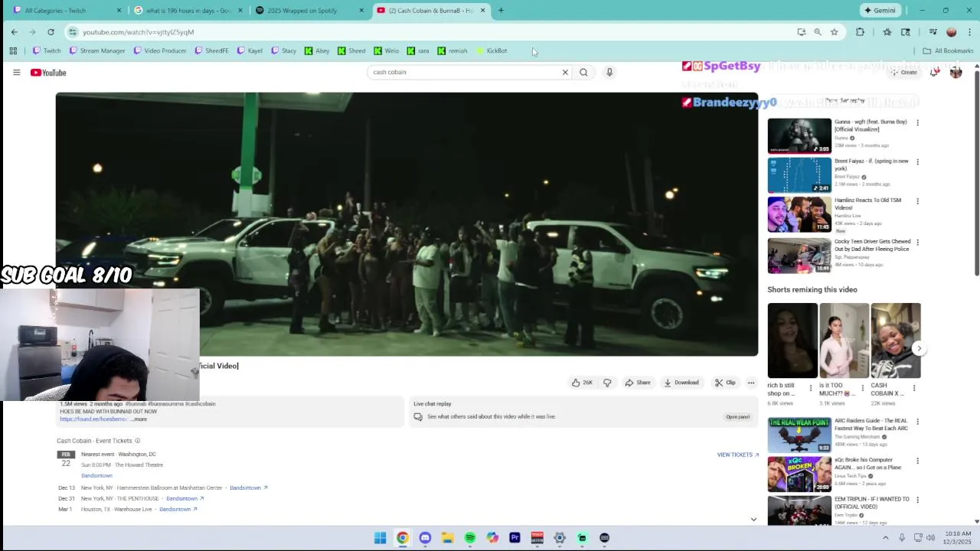Run search with the magnifier button

pyautogui.click(x=583, y=72)
